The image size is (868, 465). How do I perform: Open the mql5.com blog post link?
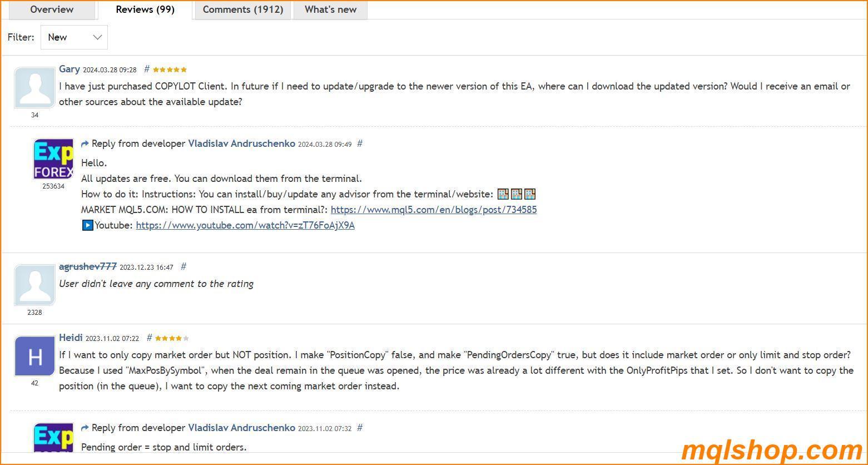coord(433,210)
